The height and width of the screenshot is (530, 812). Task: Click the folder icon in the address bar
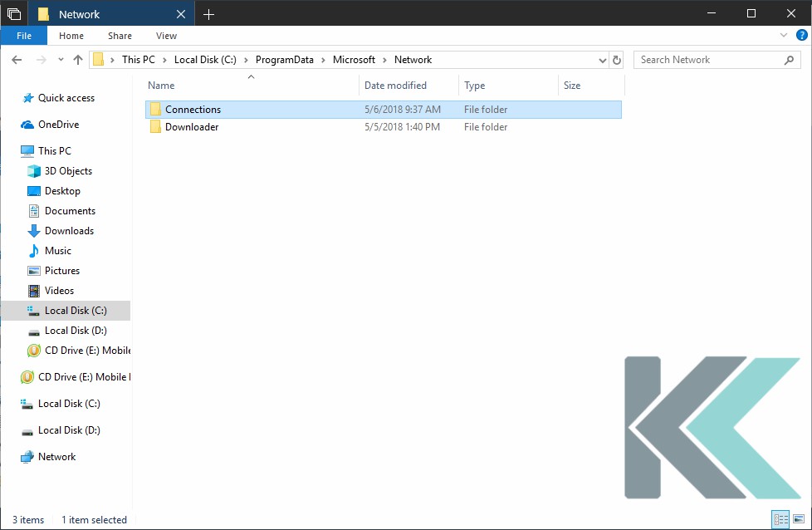(x=98, y=59)
